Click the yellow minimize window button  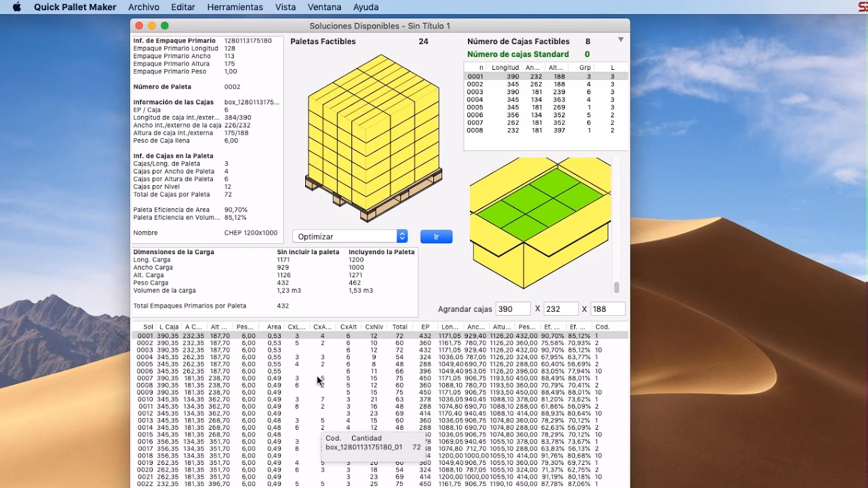152,26
